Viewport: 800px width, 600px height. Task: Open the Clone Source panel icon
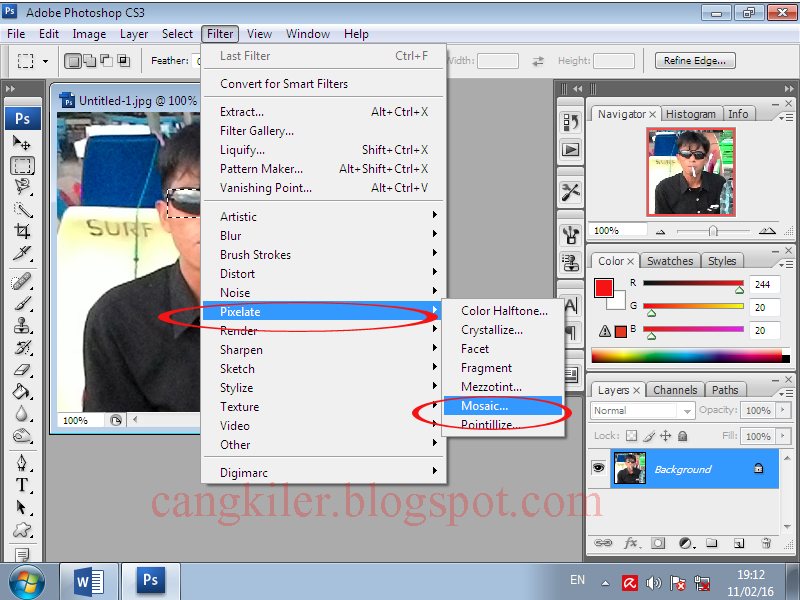point(570,262)
